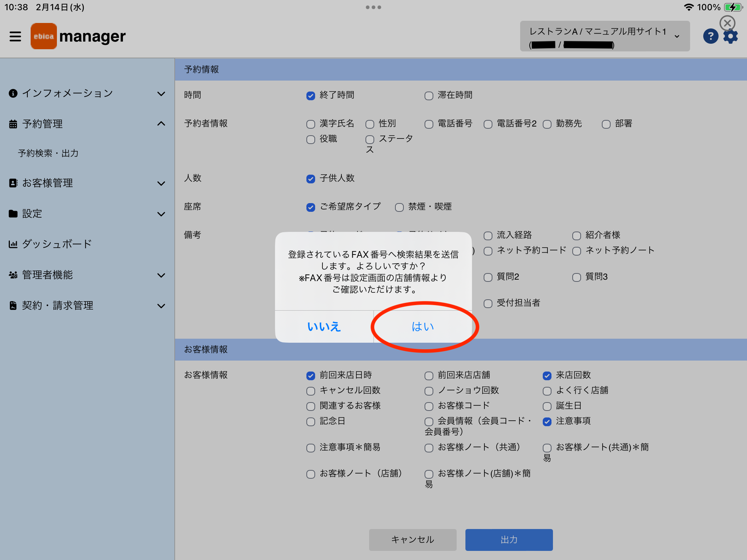Click the 契約・請求管理 document icon
The image size is (747, 560).
coord(13,306)
